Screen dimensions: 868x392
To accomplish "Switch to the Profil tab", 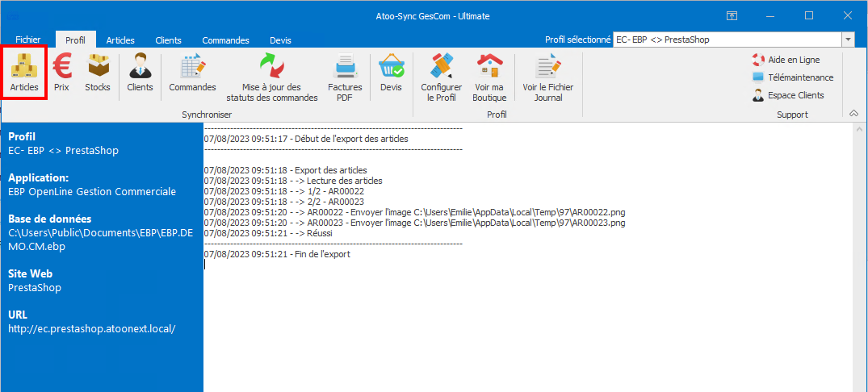I will tap(75, 40).
